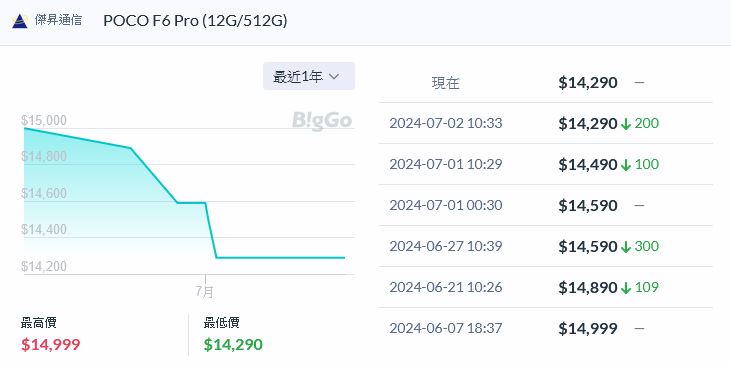
Task: Click the 最高價 $14,999 value
Action: tap(51, 345)
